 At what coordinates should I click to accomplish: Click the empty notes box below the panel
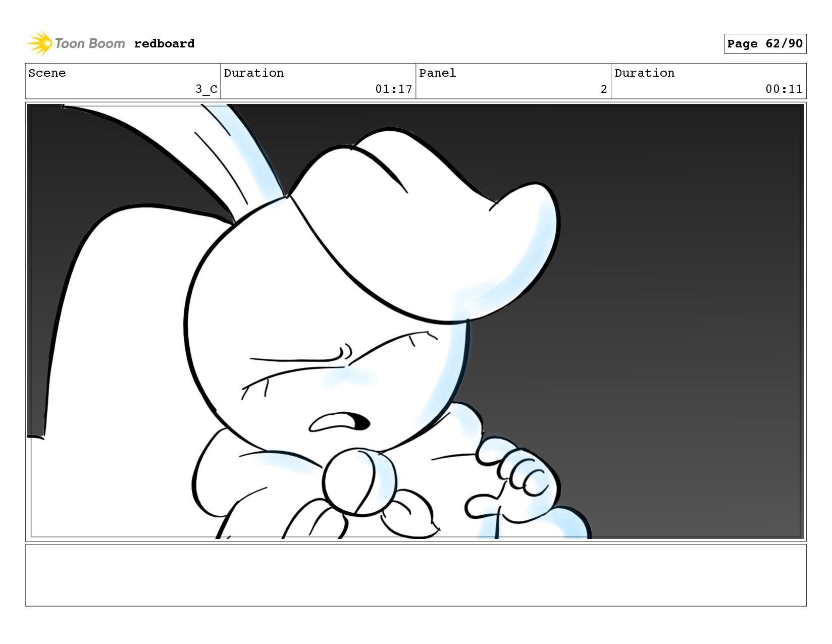pyautogui.click(x=415, y=575)
